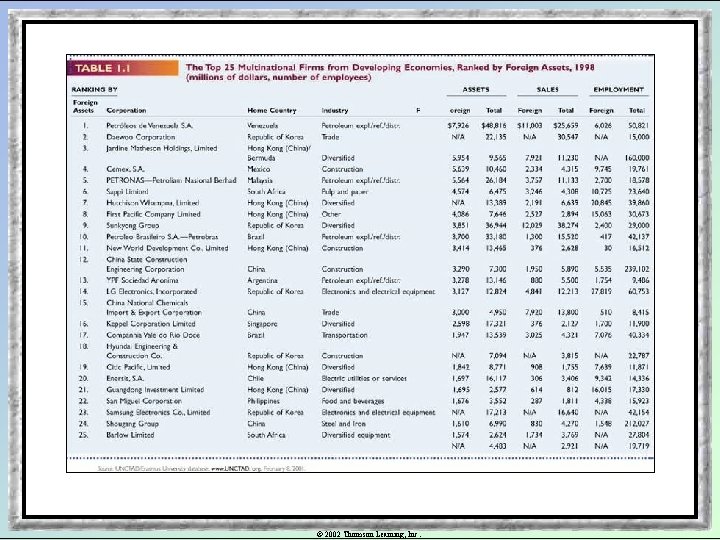Screen dimensions: 720x540
Task: Click 'Sappi Limited' corporation name
Action: coord(127,191)
